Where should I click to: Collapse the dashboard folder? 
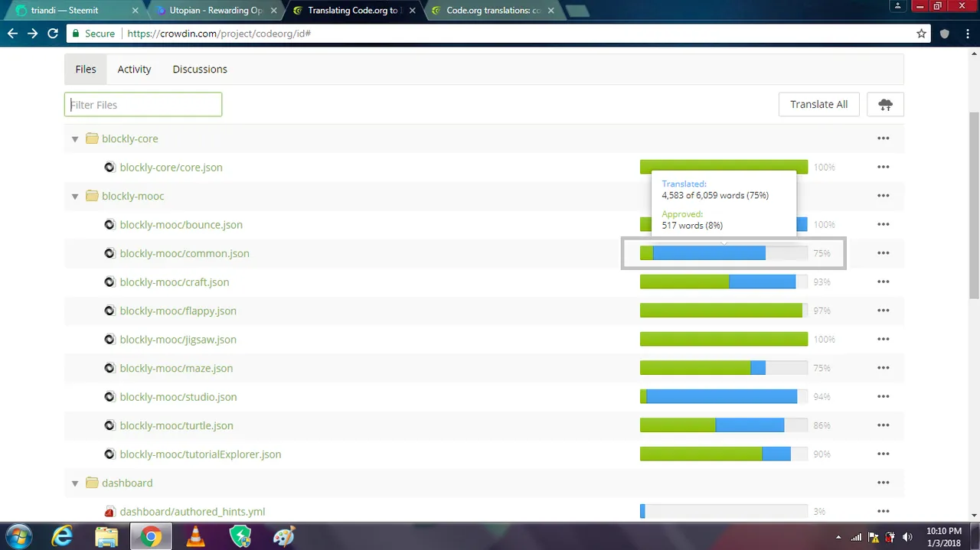(75, 483)
